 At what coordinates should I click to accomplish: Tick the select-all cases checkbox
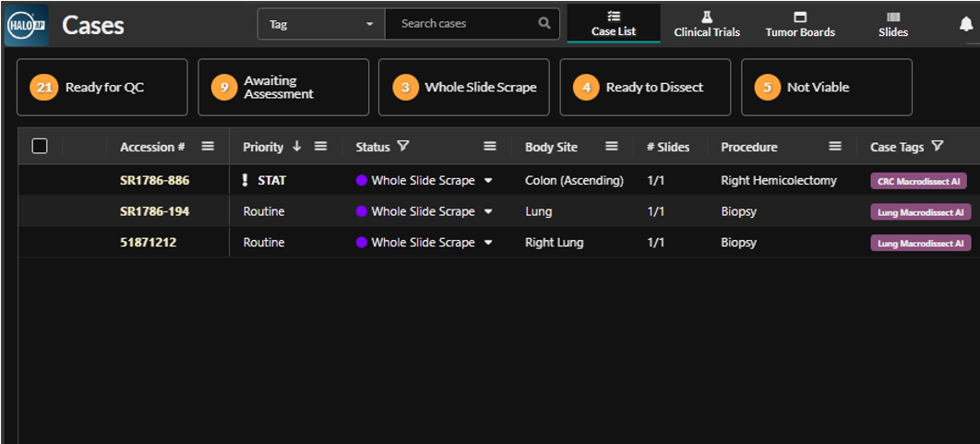point(40,147)
